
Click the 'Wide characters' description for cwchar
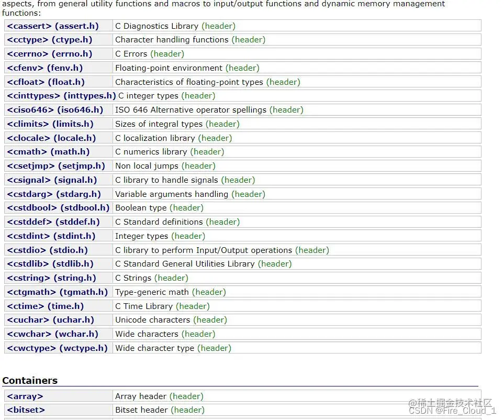(147, 334)
